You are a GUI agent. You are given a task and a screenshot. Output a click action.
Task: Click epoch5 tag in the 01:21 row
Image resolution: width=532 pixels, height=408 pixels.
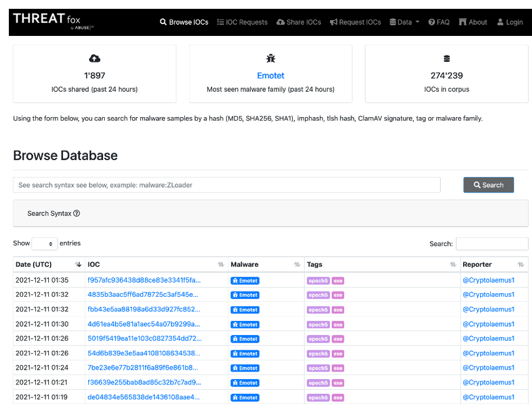318,383
